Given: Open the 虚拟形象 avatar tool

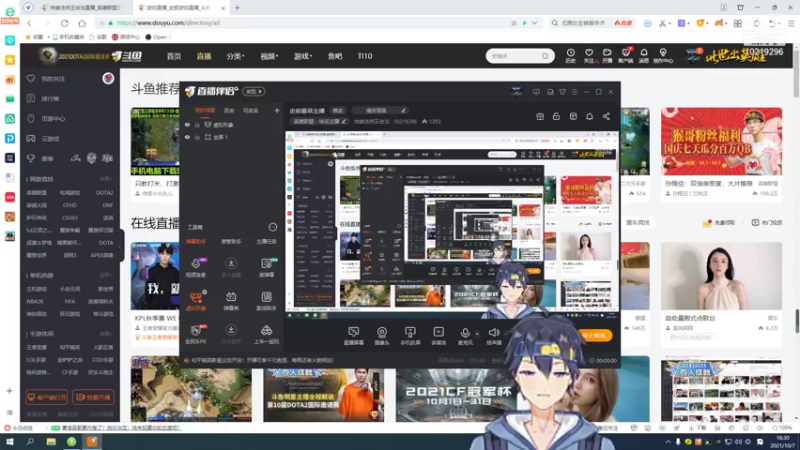Looking at the screenshot, I should 196,301.
